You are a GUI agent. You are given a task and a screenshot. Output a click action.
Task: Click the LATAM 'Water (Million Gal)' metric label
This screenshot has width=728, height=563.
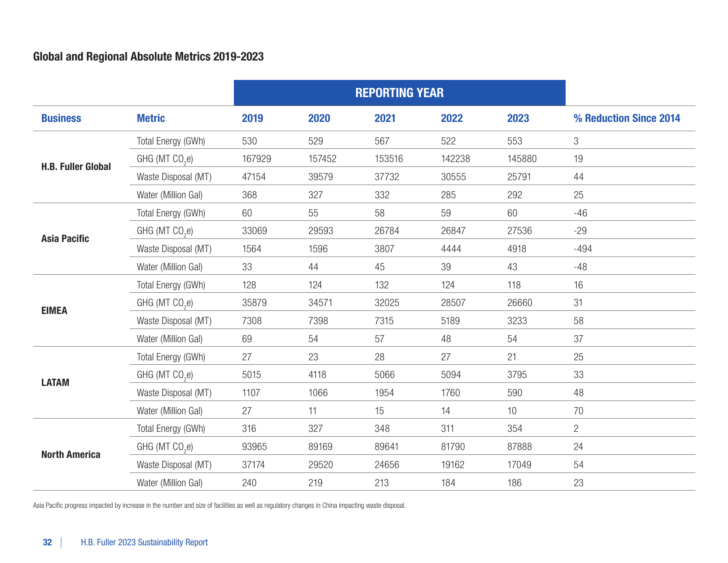[x=170, y=411]
